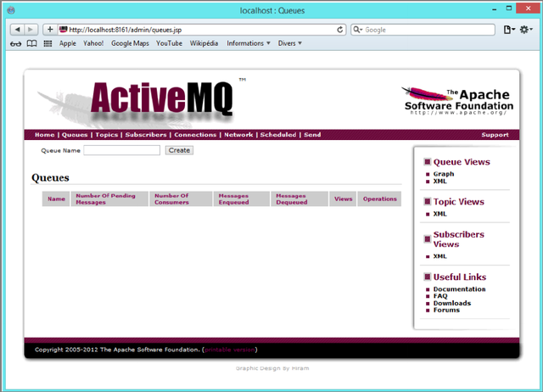Click the Queue Name text field
543x392 pixels.
click(x=122, y=150)
